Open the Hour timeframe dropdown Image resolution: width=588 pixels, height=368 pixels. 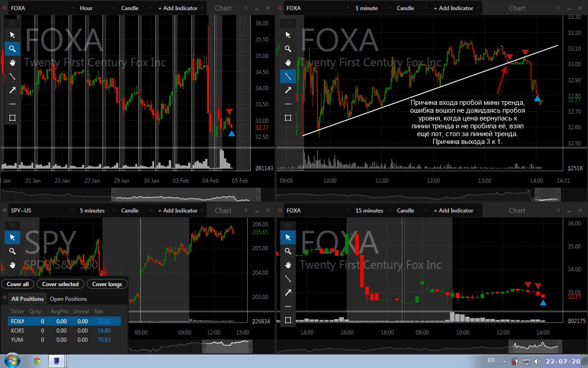pos(95,8)
